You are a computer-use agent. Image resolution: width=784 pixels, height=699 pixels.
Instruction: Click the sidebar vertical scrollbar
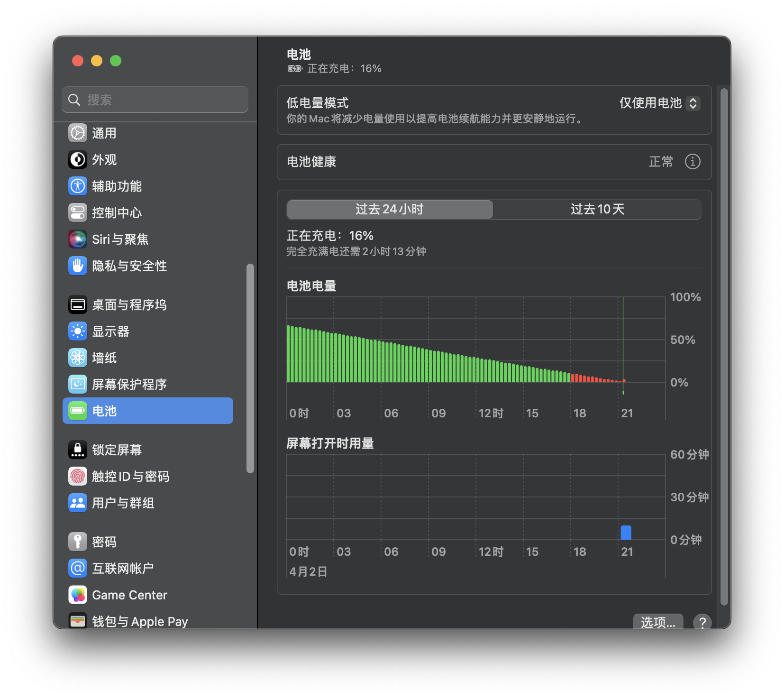pos(250,368)
